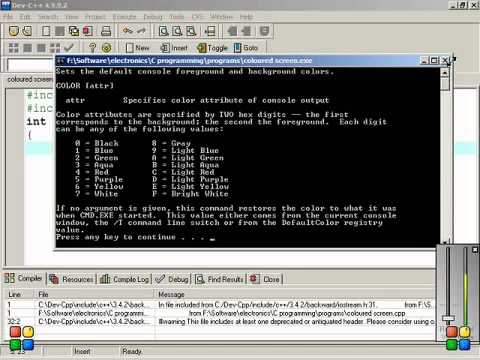This screenshot has height=360, width=480.
Task: Click the console window title bar icon
Action: point(60,61)
